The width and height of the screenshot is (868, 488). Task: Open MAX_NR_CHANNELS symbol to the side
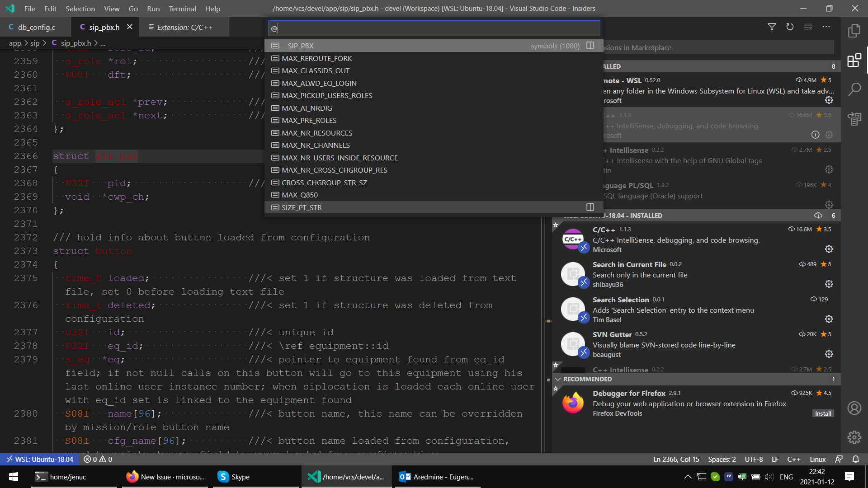coord(590,145)
